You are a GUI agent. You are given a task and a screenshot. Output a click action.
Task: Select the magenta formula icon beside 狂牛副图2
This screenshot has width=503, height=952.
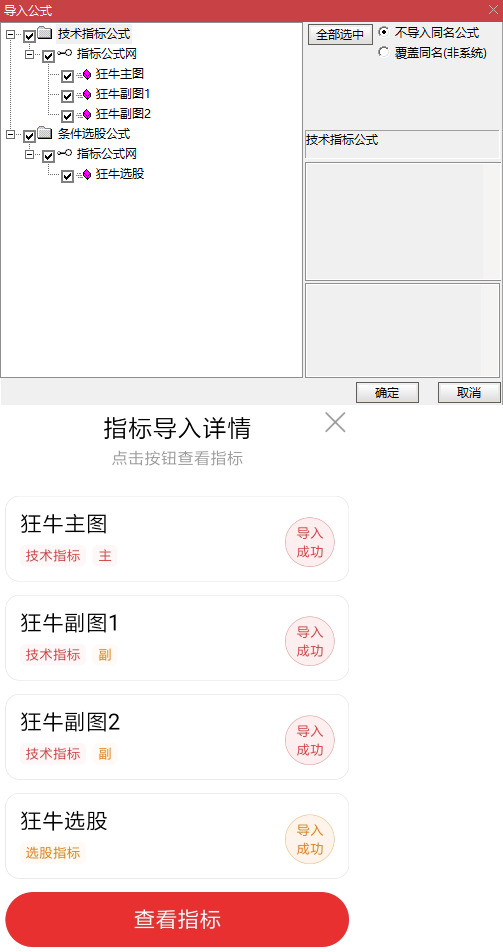click(x=87, y=114)
